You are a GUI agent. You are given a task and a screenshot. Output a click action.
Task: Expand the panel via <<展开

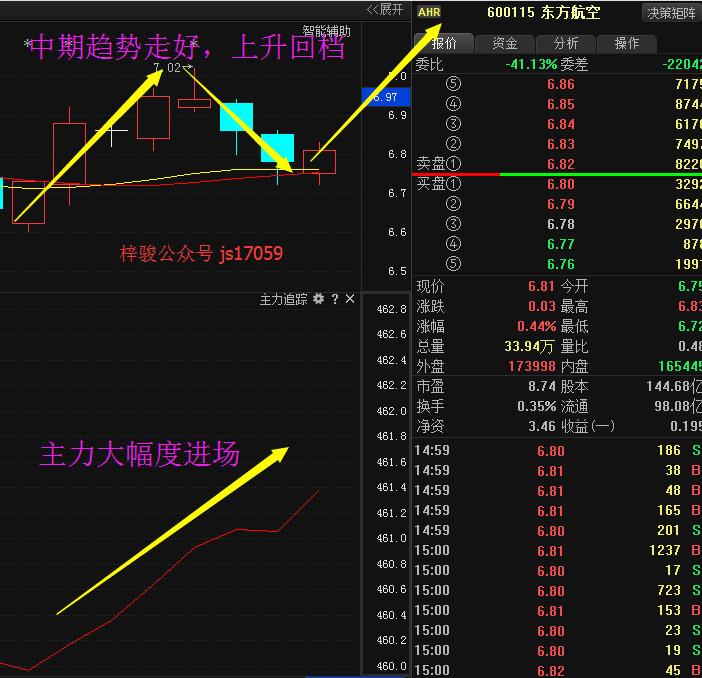385,9
